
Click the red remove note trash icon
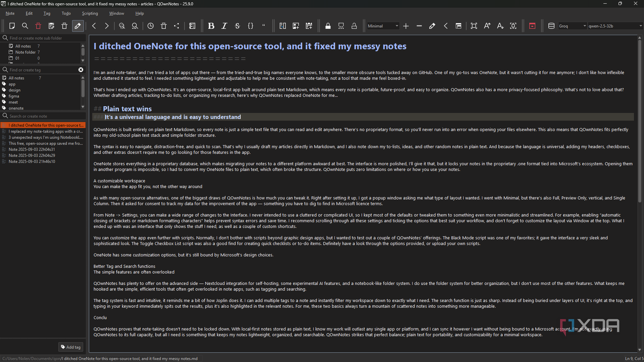[38, 26]
